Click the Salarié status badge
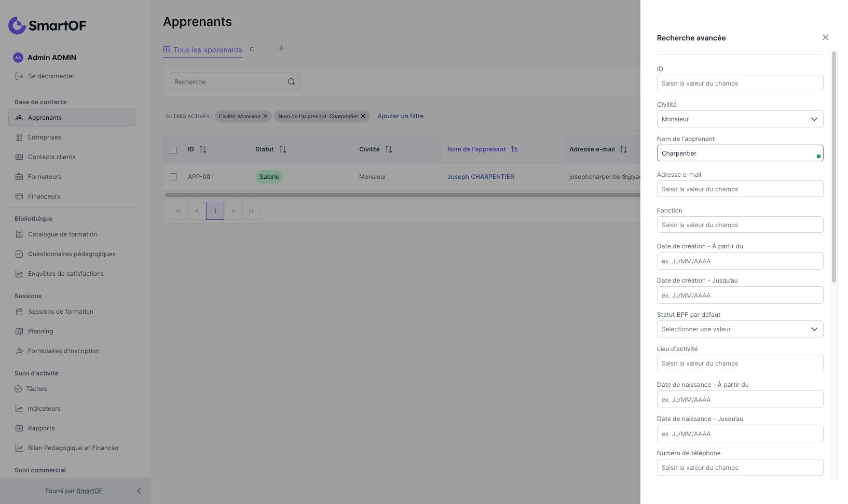 269,177
